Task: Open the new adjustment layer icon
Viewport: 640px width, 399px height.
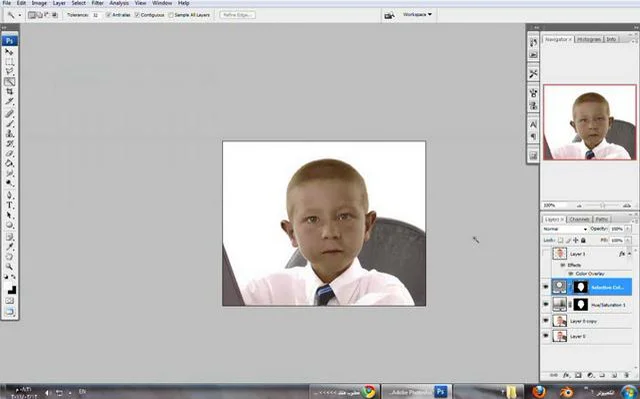Action: 590,375
